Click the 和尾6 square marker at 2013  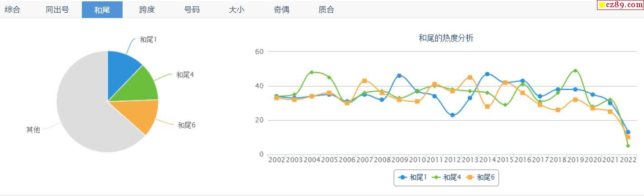coord(470,77)
